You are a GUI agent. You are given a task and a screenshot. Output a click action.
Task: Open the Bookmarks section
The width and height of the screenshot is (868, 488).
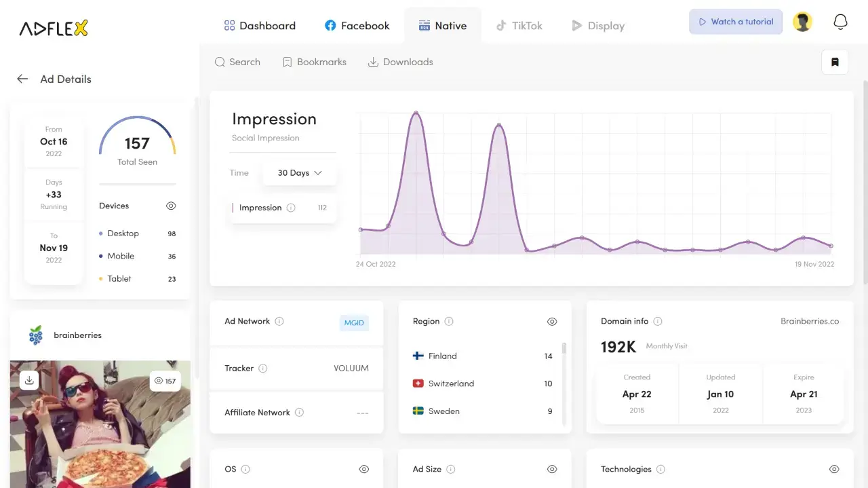(x=314, y=62)
